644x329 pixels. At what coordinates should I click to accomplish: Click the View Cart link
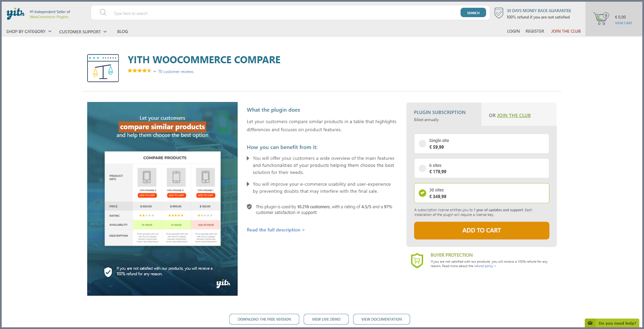(x=623, y=23)
